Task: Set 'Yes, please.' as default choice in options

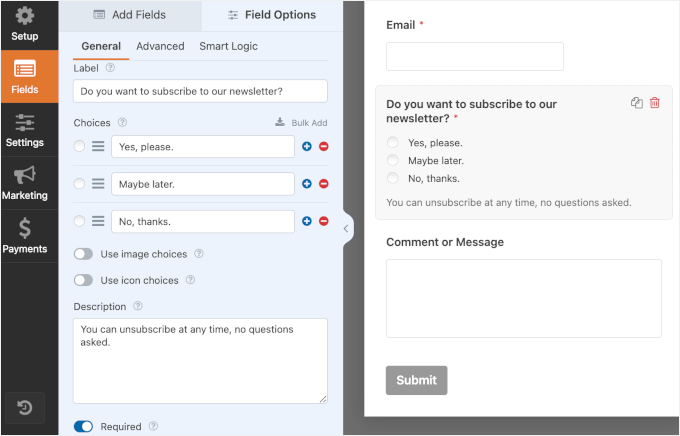Action: 79,147
